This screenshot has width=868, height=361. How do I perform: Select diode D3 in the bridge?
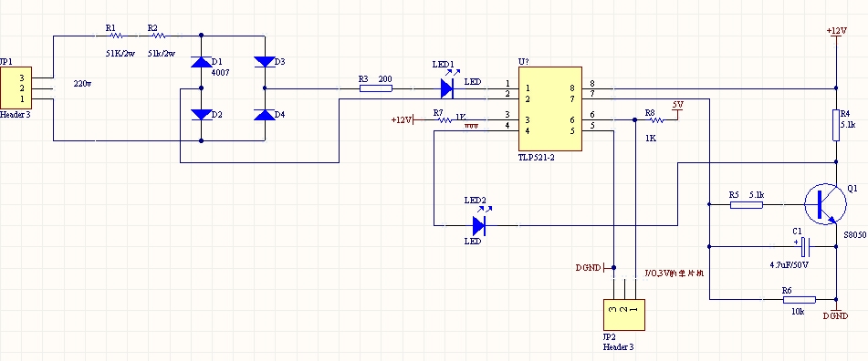[x=264, y=62]
